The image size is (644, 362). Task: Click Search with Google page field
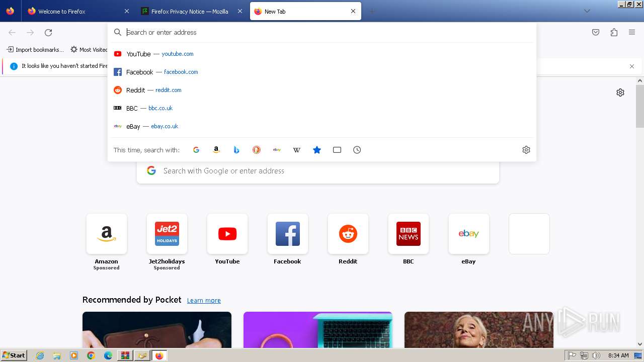click(x=318, y=171)
